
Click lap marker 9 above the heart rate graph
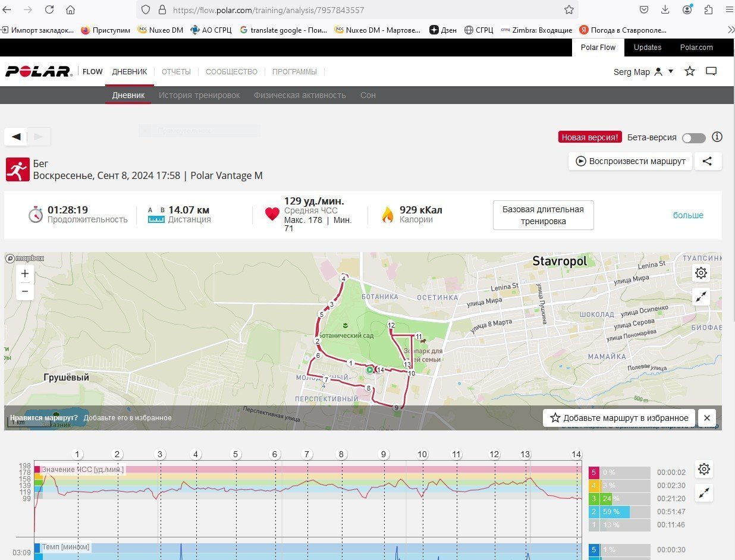click(x=384, y=454)
